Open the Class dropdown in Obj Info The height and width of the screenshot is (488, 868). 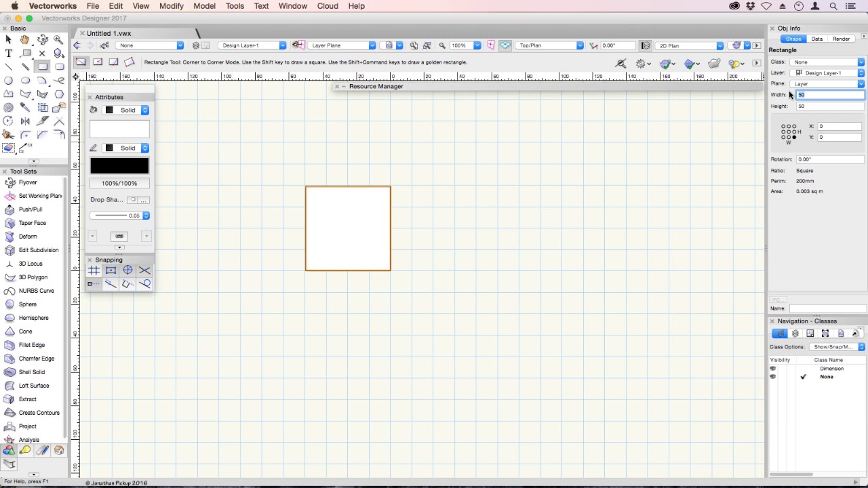click(x=827, y=62)
